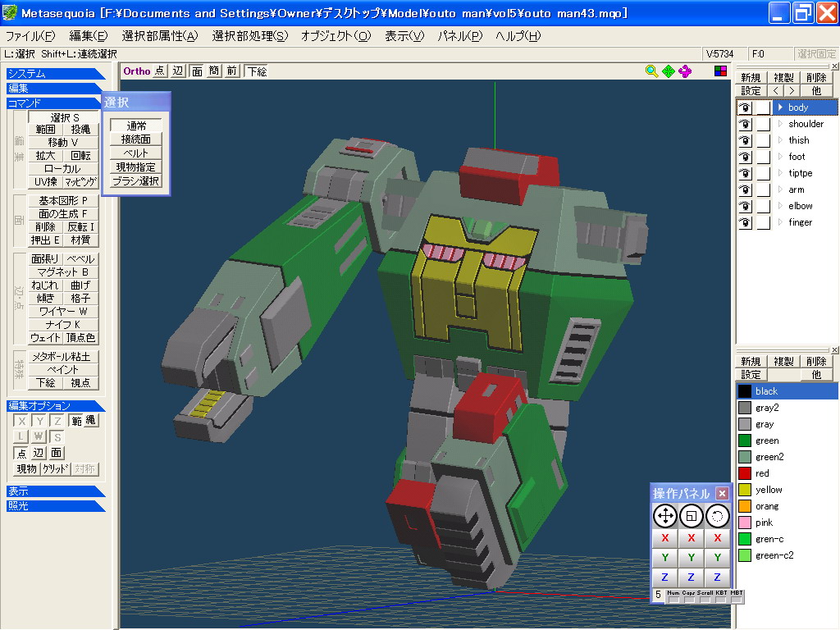Click the Y button under the rotate icon
840x630 pixels.
point(717,558)
